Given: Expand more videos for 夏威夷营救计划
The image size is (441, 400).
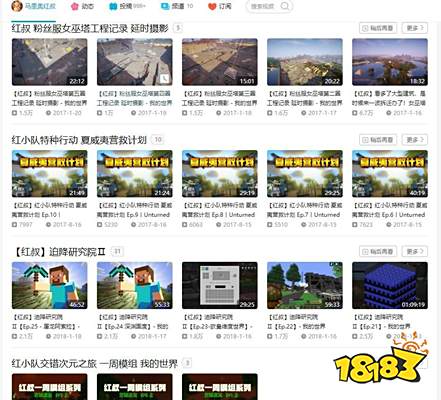Looking at the screenshot, I should click(415, 140).
